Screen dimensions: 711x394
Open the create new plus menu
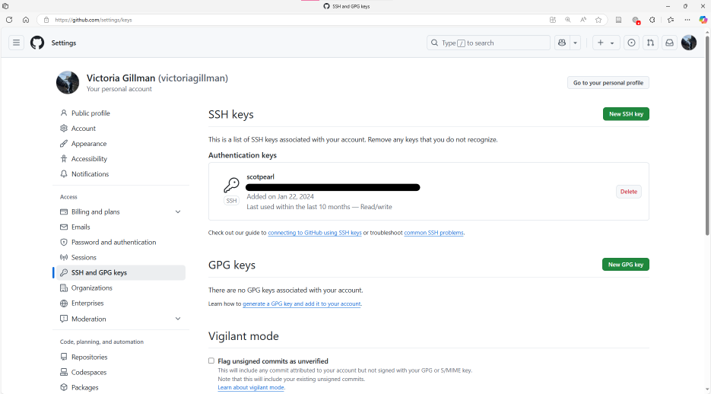coord(606,43)
